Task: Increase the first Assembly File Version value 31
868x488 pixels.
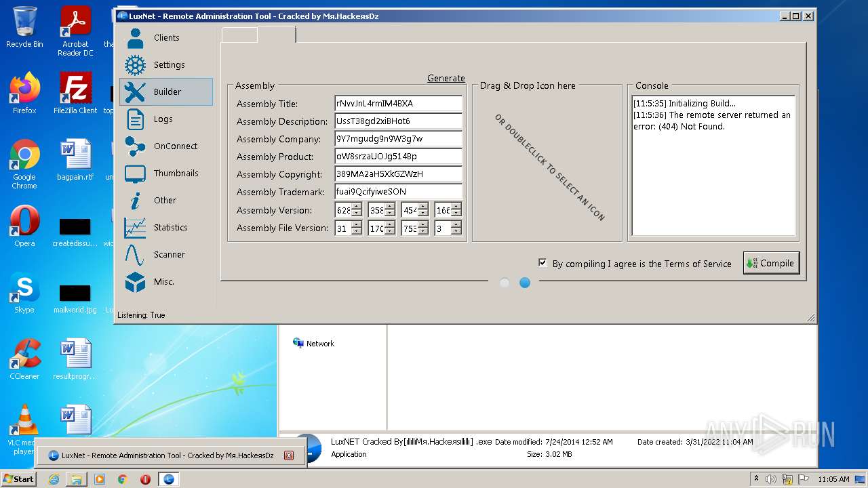Action: click(356, 224)
